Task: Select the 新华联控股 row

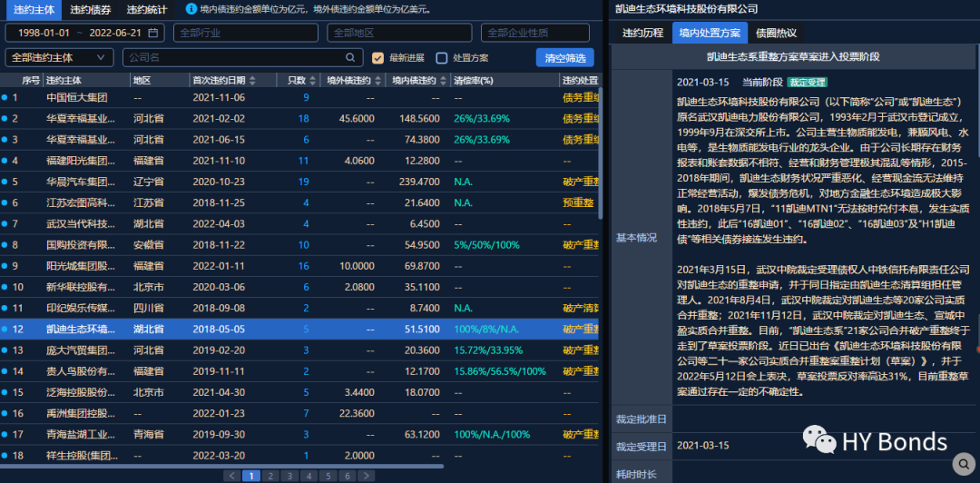Action: coord(300,287)
